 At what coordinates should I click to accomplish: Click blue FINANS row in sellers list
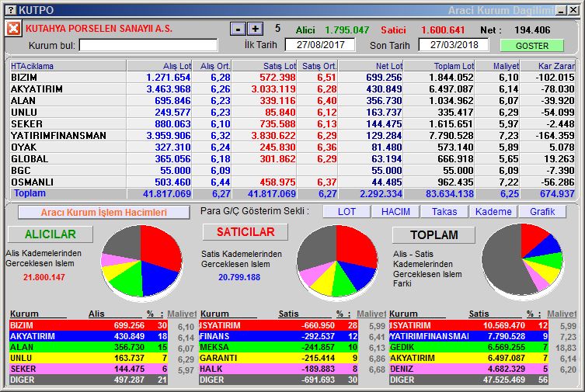[x=279, y=336]
